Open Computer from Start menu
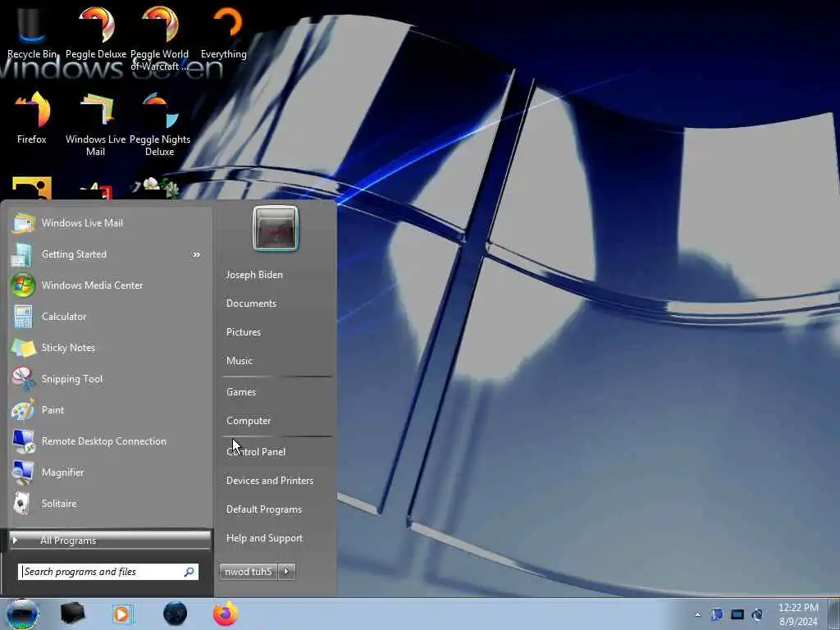 pyautogui.click(x=249, y=421)
